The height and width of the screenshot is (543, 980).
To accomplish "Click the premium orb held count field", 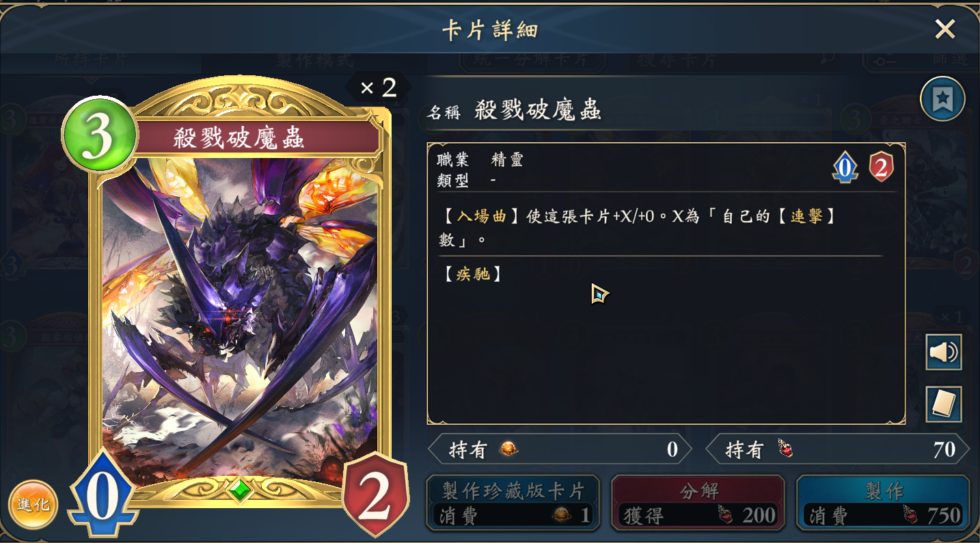I will click(x=560, y=449).
